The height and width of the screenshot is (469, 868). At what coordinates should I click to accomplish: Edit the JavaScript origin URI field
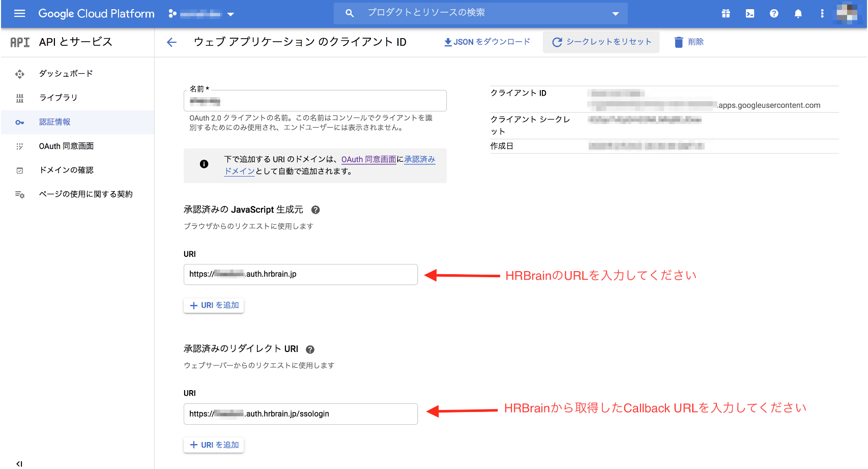point(301,274)
